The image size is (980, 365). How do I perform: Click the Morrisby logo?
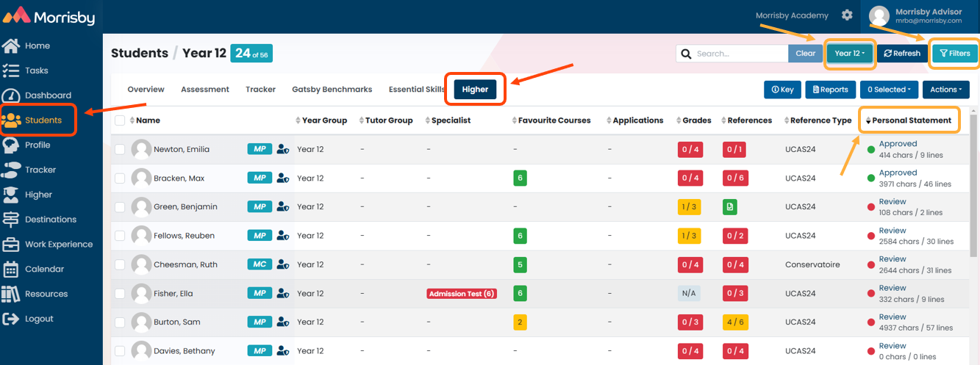(49, 15)
